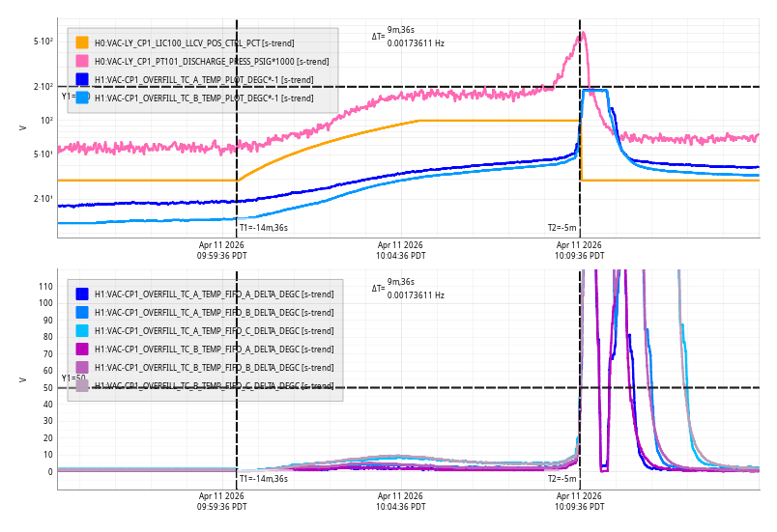Click the orange LLCV_POS_CTRL_PCT legend swatch

pyautogui.click(x=82, y=42)
